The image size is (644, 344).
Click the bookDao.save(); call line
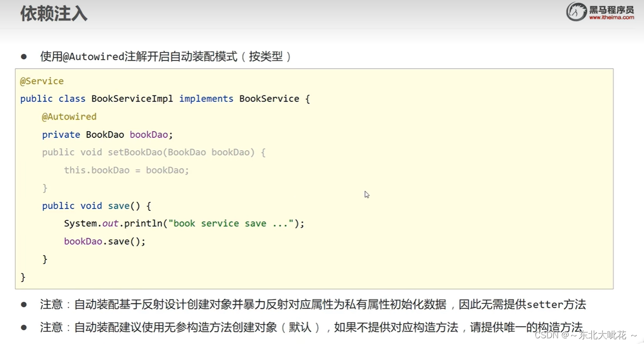pyautogui.click(x=105, y=241)
